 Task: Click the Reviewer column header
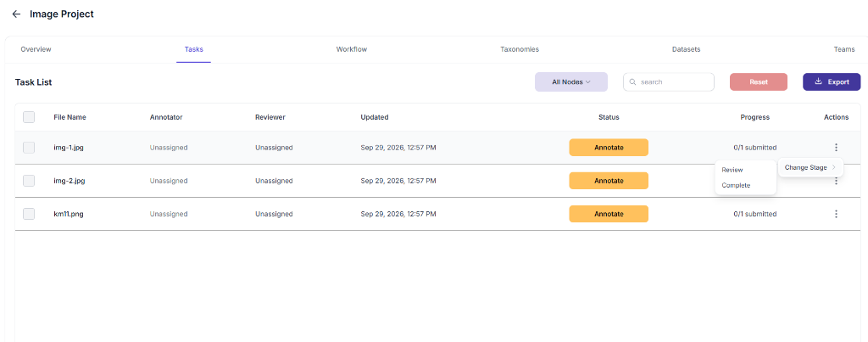click(x=270, y=117)
